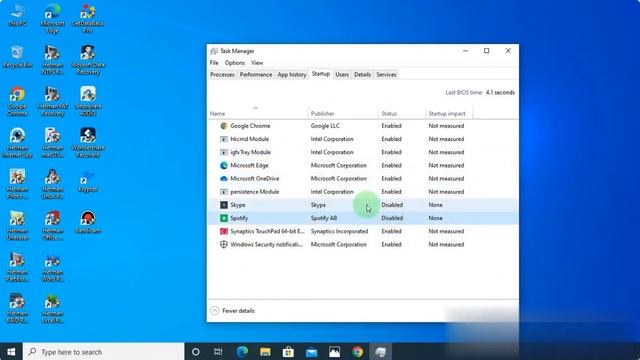Switch to the Details tab
The height and width of the screenshot is (360, 640).
(362, 75)
